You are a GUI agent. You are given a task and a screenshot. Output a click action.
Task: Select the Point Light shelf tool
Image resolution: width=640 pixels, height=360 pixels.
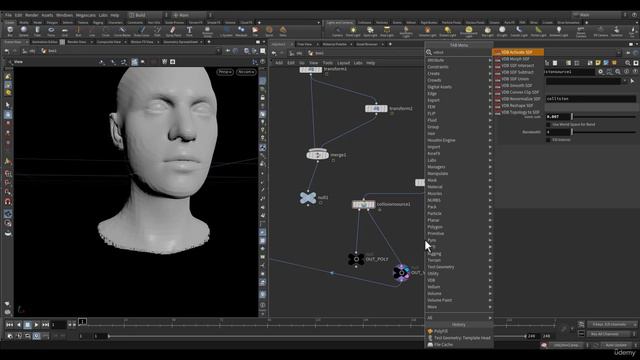coord(353,31)
